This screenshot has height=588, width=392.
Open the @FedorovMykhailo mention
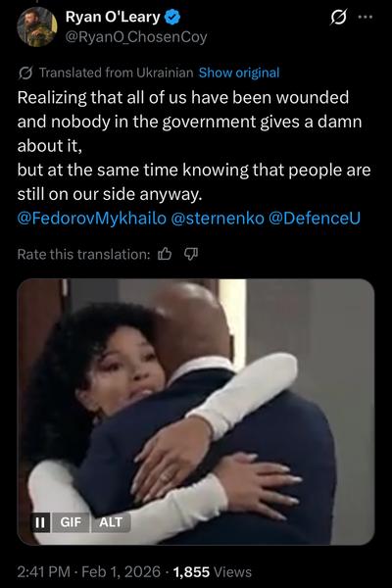(91, 219)
